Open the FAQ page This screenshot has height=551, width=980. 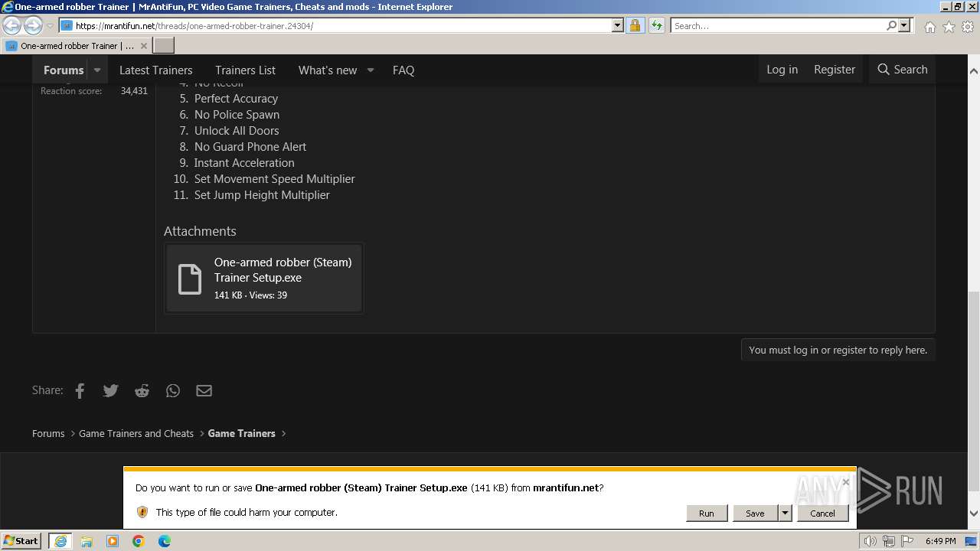[403, 70]
